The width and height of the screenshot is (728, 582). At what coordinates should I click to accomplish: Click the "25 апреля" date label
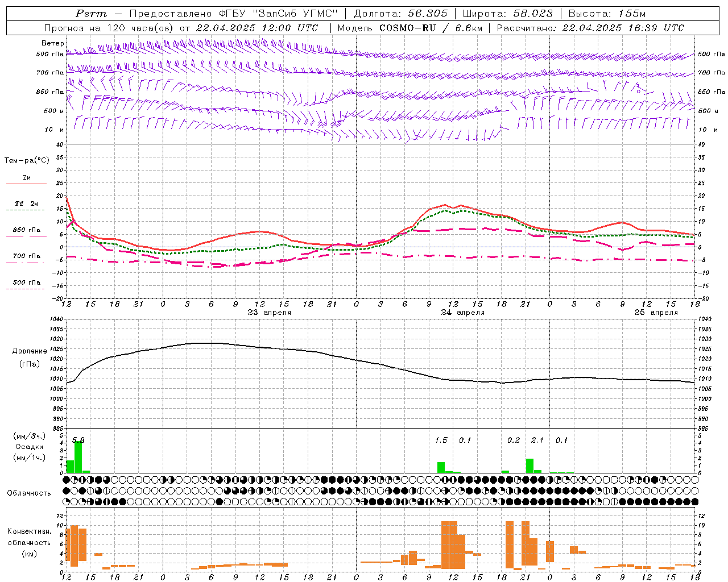(656, 313)
